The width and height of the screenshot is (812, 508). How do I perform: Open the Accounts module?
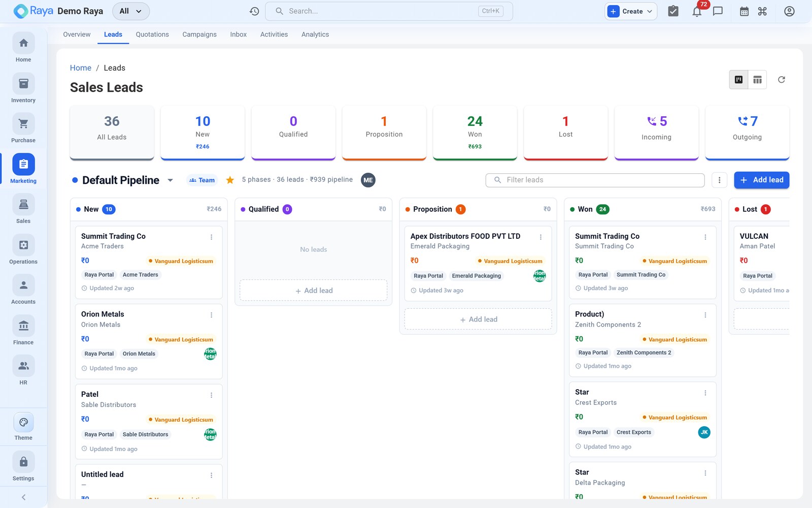coord(23,290)
